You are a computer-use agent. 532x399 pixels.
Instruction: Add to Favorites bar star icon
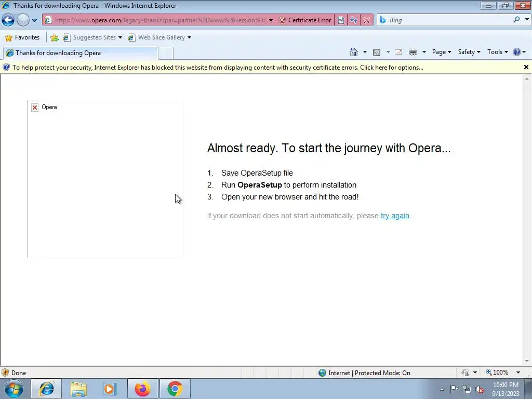click(x=54, y=37)
